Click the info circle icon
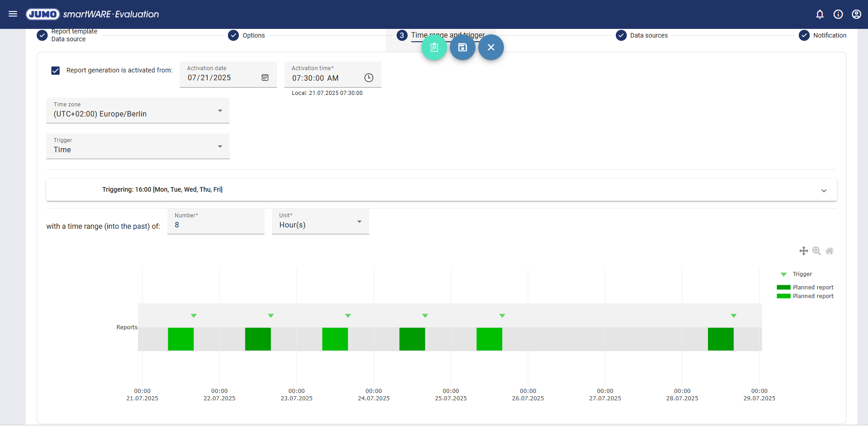868x426 pixels. tap(838, 14)
